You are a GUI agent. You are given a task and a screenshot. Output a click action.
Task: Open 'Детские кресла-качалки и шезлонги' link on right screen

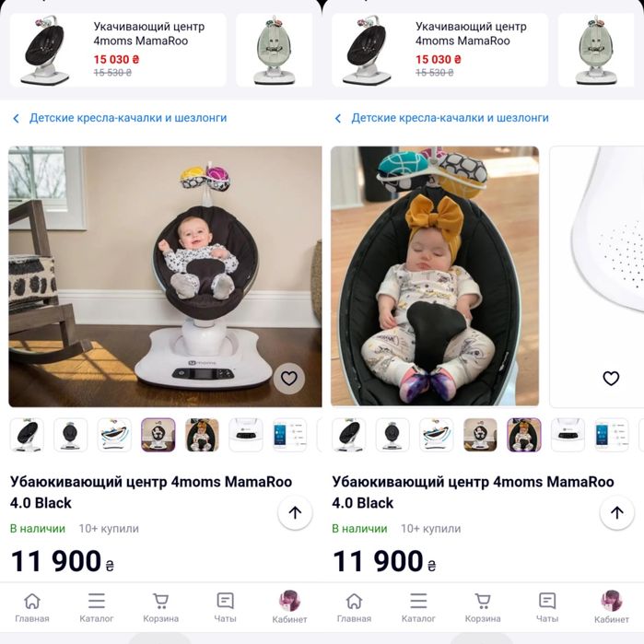pyautogui.click(x=450, y=118)
